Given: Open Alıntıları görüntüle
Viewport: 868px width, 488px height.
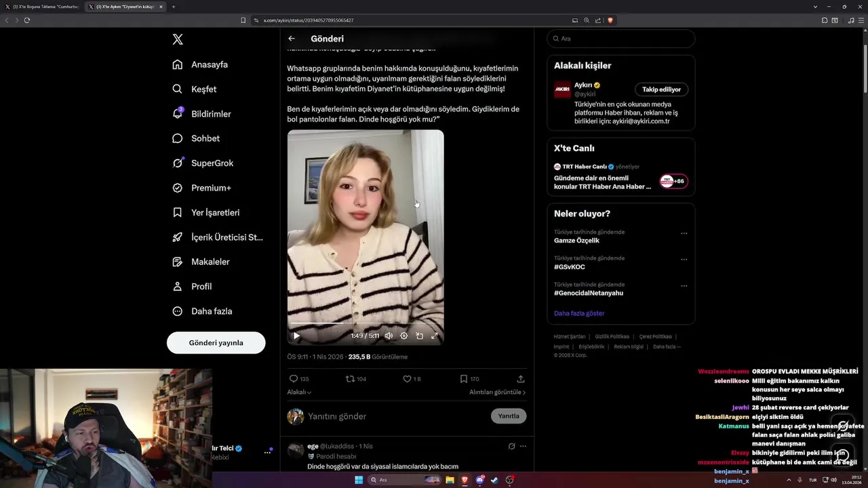Looking at the screenshot, I should pos(497,392).
